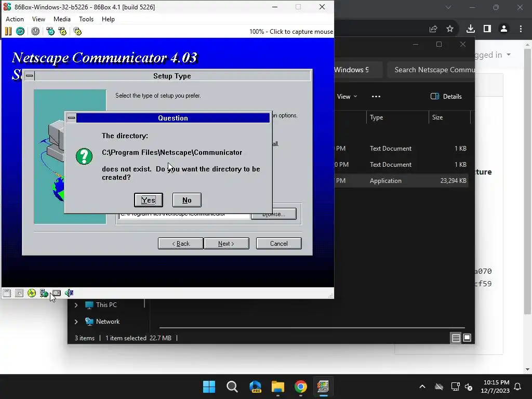532x399 pixels.
Task: Click the Chrome share page icon
Action: point(433,29)
